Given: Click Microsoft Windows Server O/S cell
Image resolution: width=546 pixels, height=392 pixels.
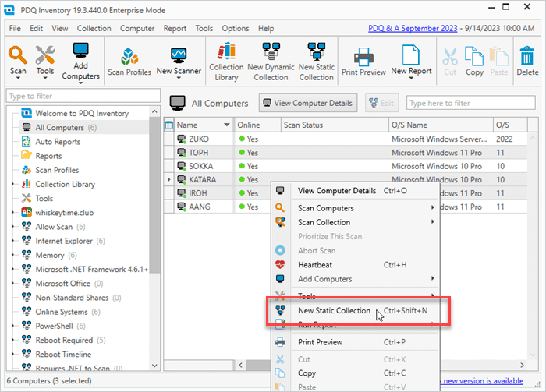Looking at the screenshot, I should pyautogui.click(x=439, y=139).
